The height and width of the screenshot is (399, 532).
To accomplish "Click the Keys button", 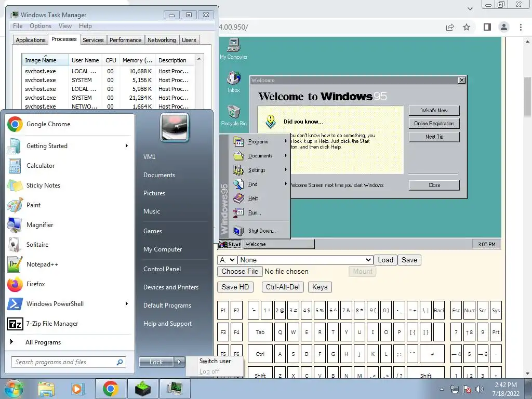I will (x=320, y=287).
